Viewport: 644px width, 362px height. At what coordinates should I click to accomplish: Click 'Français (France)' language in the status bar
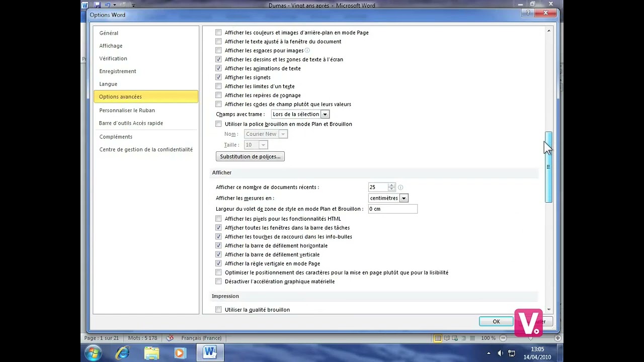[201, 338]
